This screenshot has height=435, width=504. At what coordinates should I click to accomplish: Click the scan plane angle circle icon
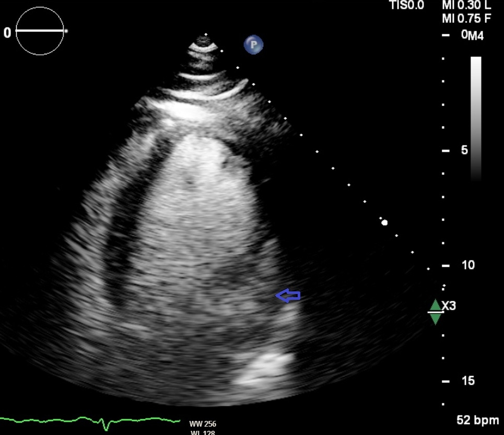pyautogui.click(x=40, y=31)
